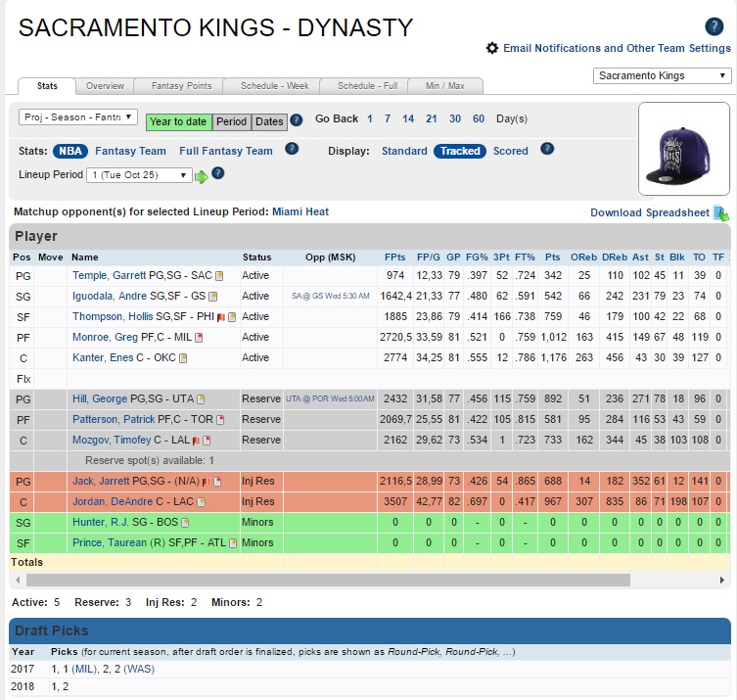Open note icon for Temple, Garrett
The image size is (737, 700).
pyautogui.click(x=219, y=276)
